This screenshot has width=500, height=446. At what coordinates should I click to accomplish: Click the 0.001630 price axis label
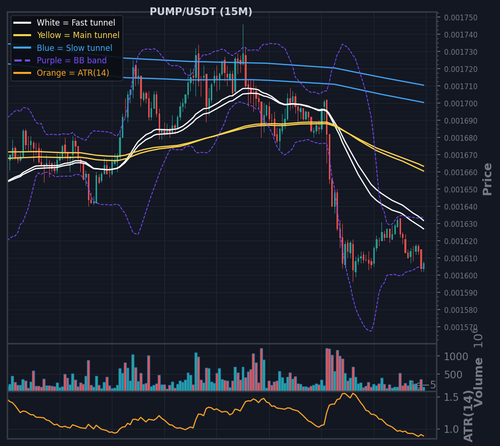pos(461,224)
